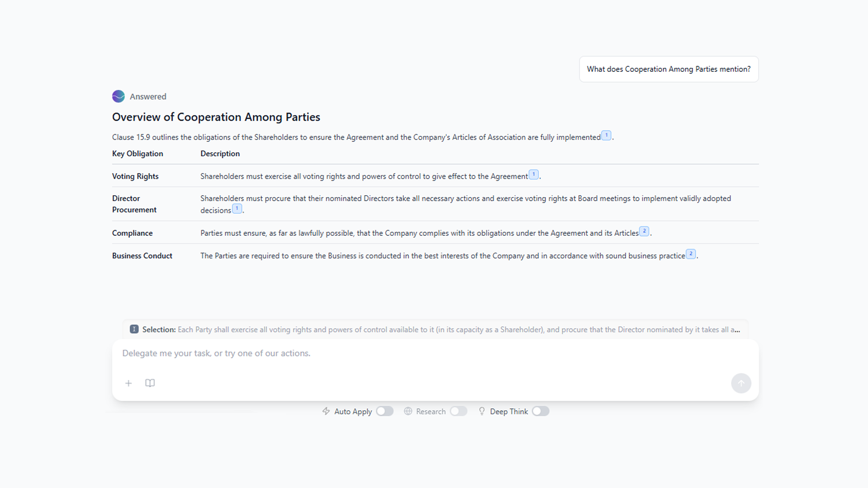
Task: Click citation 1 in the Voting Rights row
Action: (x=533, y=174)
